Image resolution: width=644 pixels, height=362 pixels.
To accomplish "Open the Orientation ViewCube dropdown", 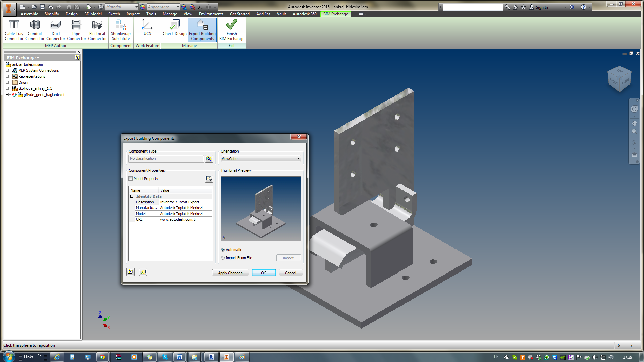I will (x=261, y=159).
